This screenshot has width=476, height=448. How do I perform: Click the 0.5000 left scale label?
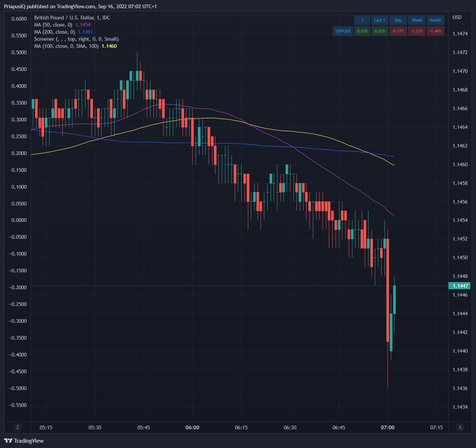click(19, 52)
